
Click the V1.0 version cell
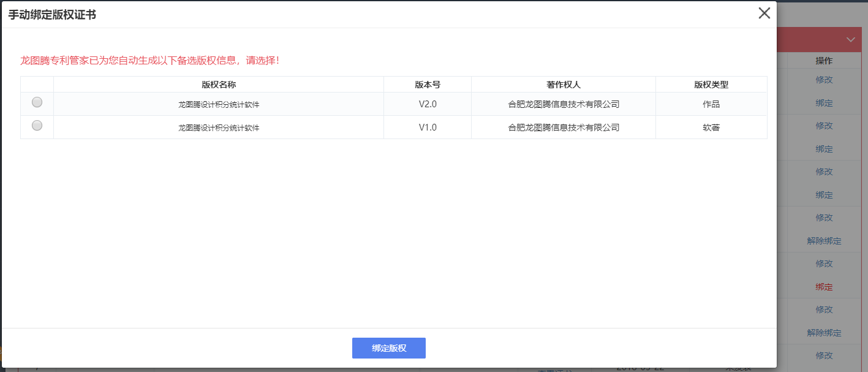coord(428,127)
